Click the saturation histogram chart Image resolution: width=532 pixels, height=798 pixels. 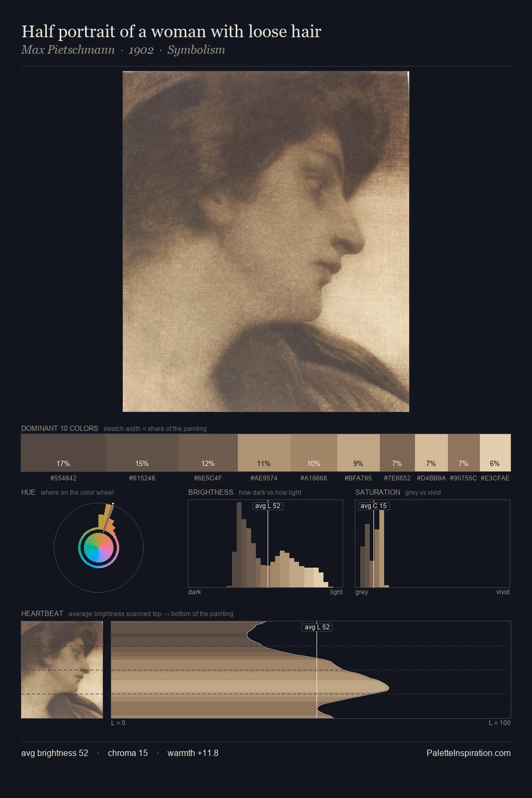tap(433, 544)
